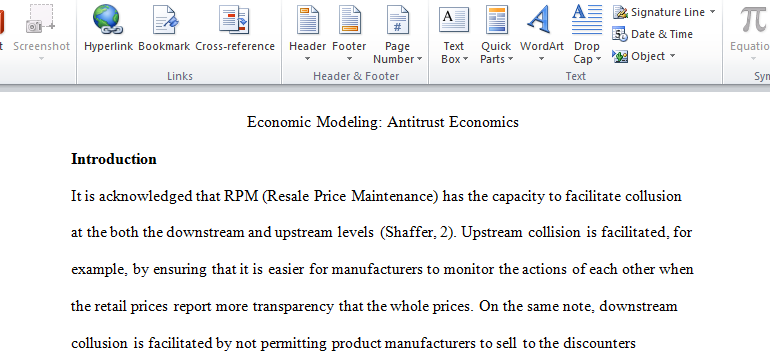Viewport: 770px width, 361px height.
Task: Expand the Signature Line dropdown arrow
Action: (x=712, y=12)
